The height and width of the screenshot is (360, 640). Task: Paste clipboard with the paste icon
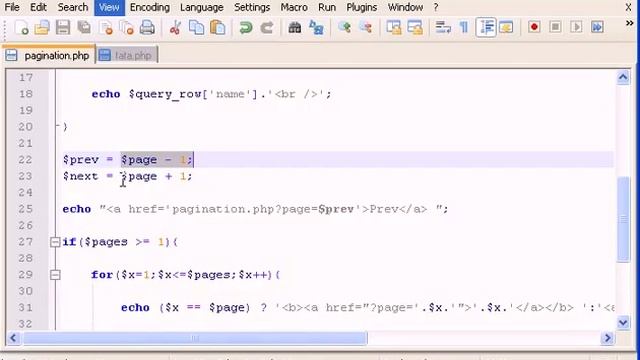(218, 28)
